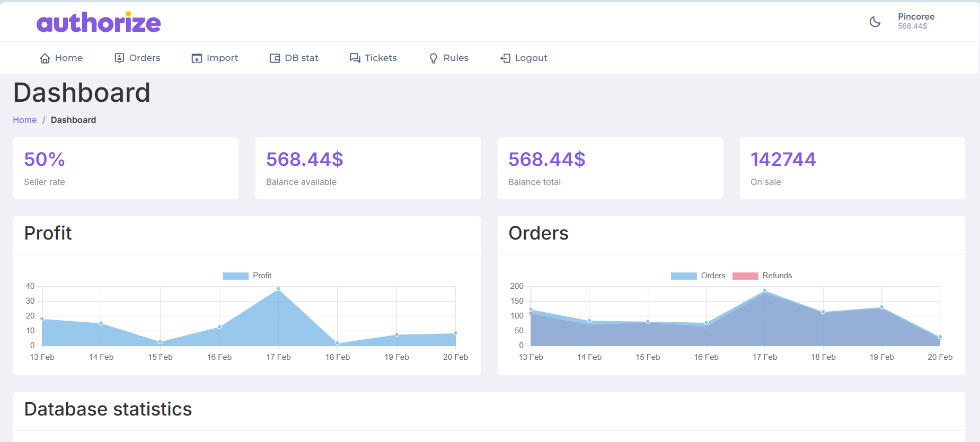Click the Home breadcrumb link

[x=25, y=120]
